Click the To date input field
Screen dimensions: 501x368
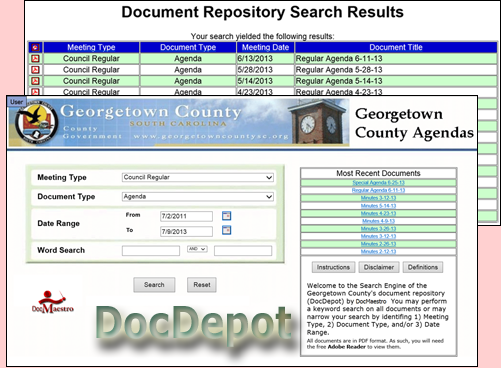pyautogui.click(x=186, y=231)
